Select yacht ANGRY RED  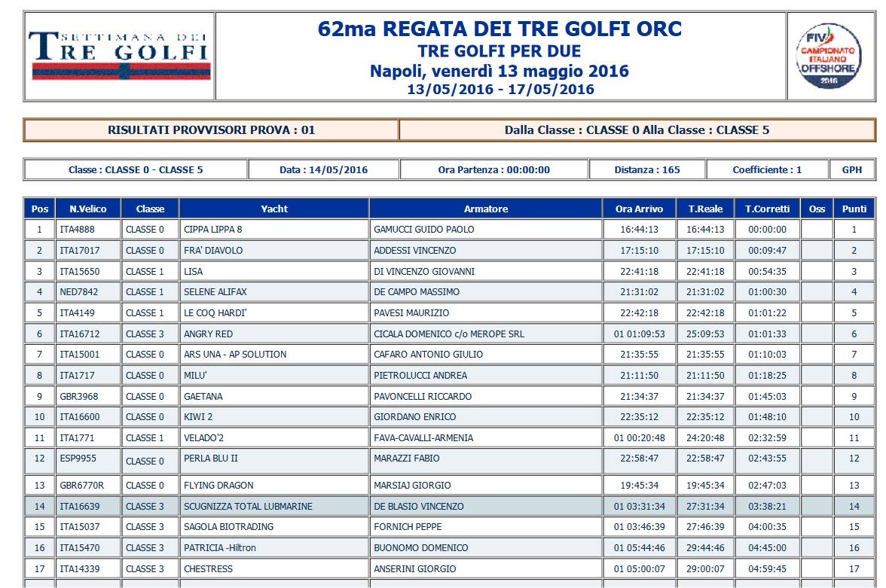[208, 334]
